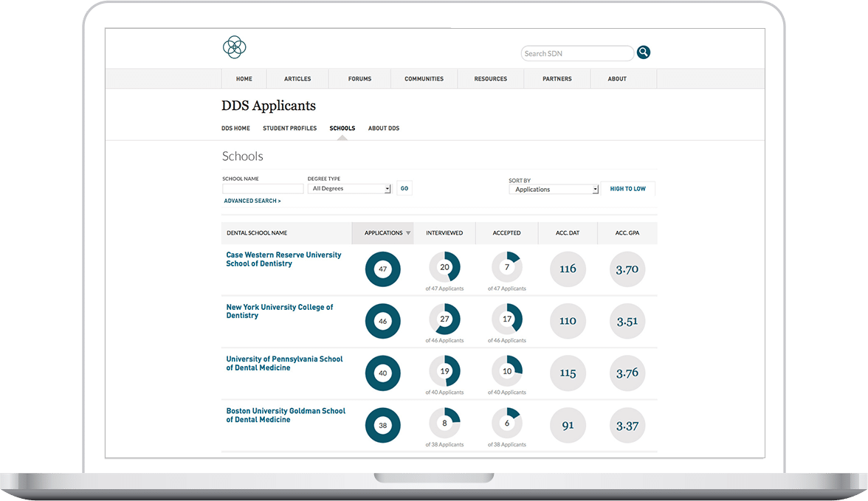Click NYU's GPA circle showing 3.51
Screen dimensions: 868x501
(627, 321)
